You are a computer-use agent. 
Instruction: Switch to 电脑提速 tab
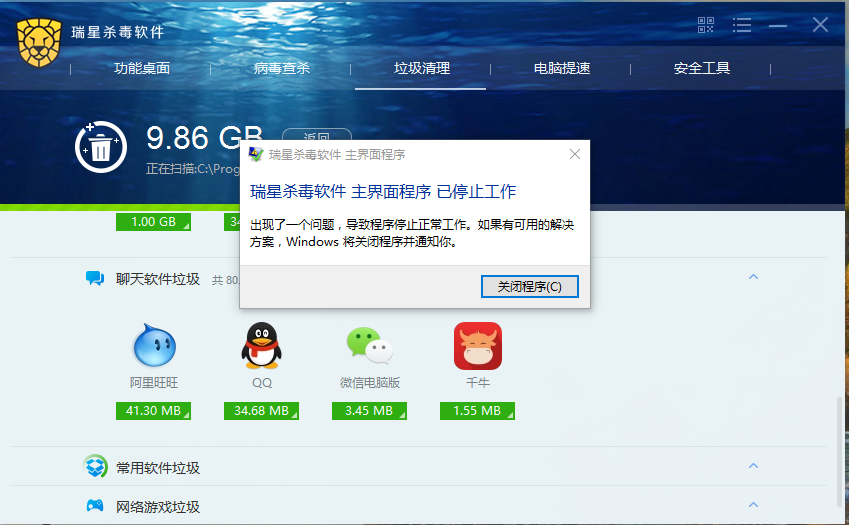pyautogui.click(x=561, y=68)
